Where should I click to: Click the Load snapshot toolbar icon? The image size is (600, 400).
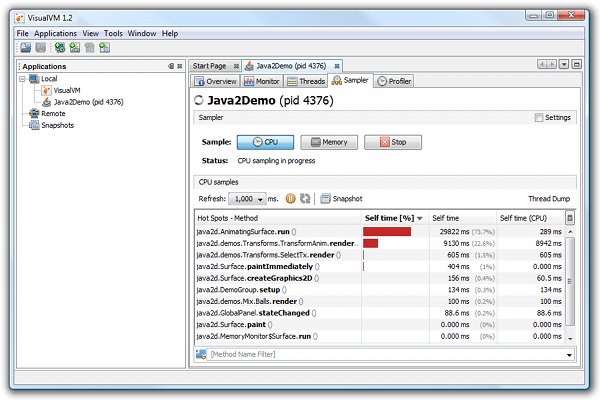[x=26, y=47]
